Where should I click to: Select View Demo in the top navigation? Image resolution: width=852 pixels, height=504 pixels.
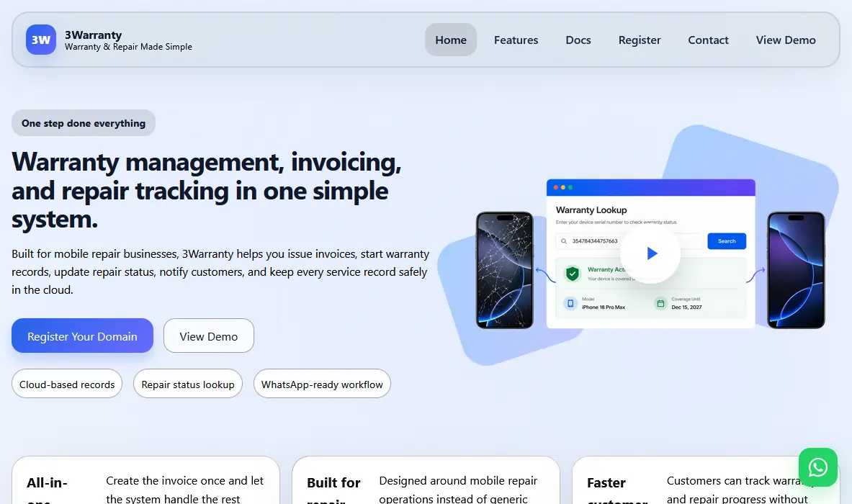[786, 40]
